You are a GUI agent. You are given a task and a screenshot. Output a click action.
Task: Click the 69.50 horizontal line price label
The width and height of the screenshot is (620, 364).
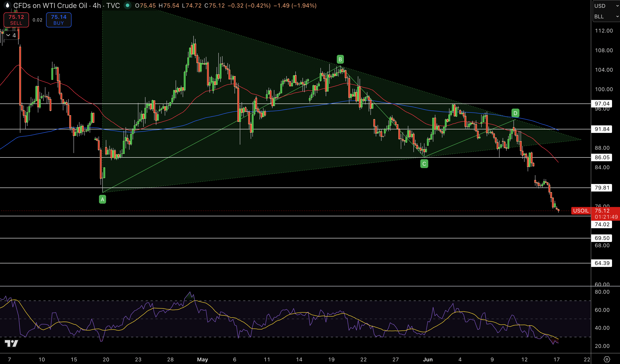(602, 238)
